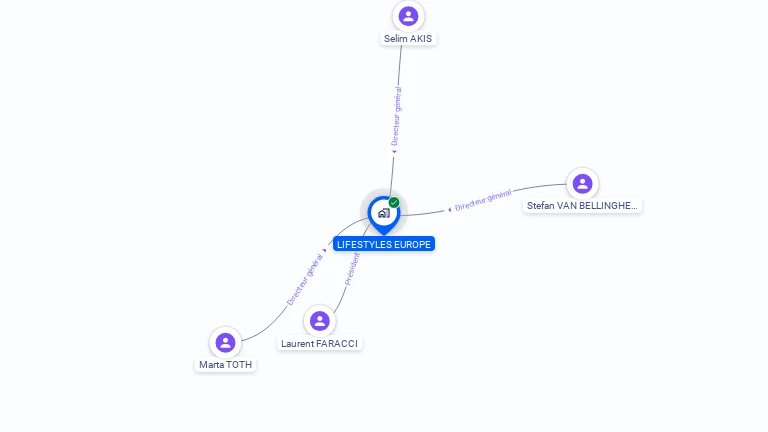Click the green verified checkmark badge
Viewport: 768px width, 432px height.
click(394, 202)
